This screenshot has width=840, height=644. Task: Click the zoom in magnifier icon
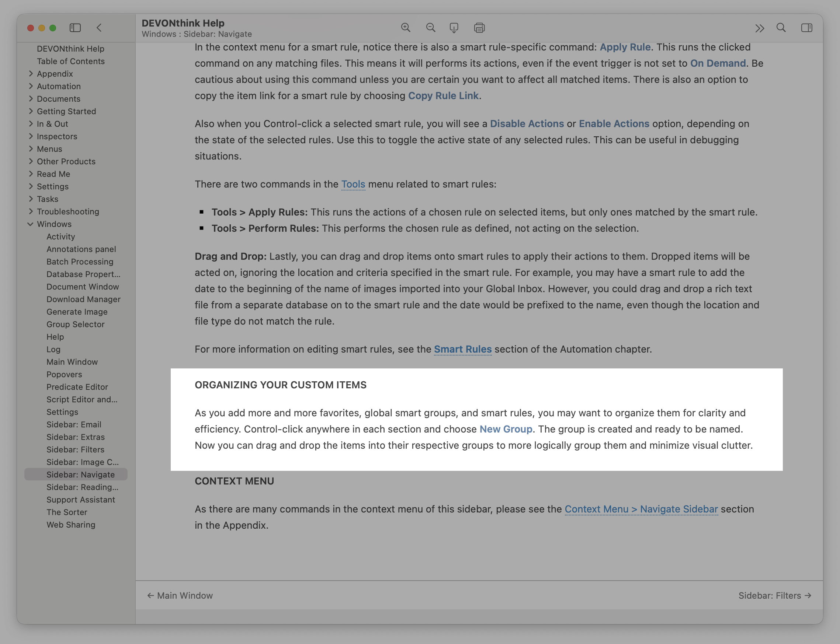pyautogui.click(x=406, y=28)
